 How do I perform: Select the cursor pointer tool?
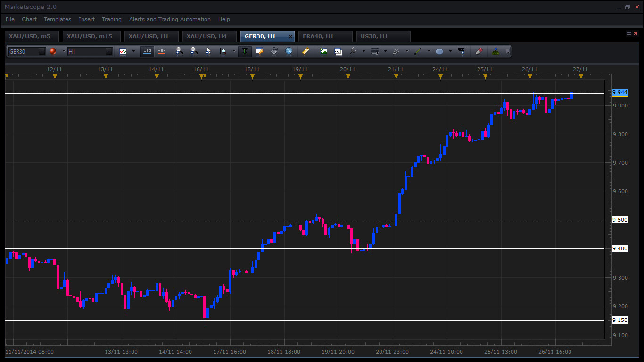click(x=208, y=51)
